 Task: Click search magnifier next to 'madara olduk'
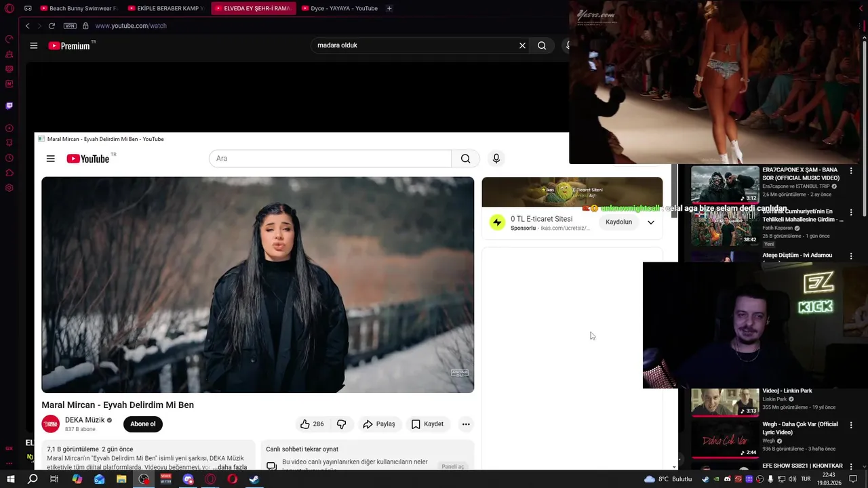542,45
